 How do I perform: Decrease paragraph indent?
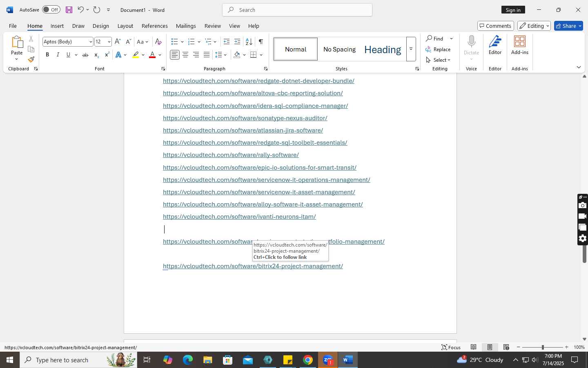227,42
